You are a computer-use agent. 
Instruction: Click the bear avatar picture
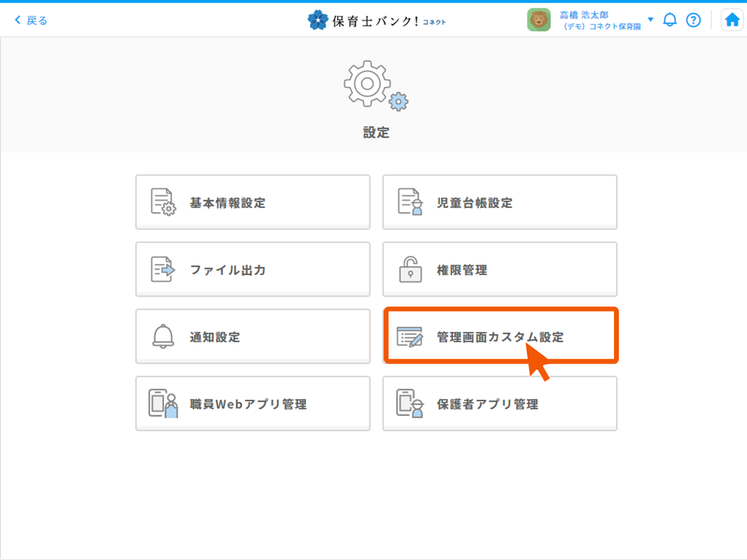pos(538,20)
